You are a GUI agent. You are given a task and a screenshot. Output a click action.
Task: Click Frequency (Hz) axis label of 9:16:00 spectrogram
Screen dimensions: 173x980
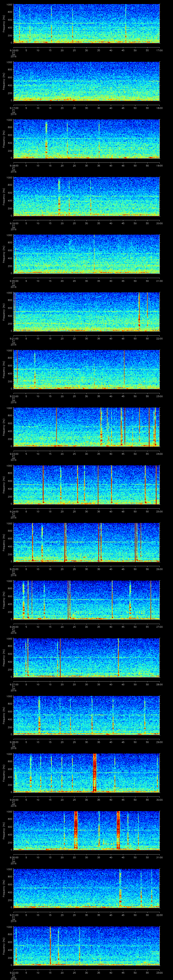[x=4, y=24]
